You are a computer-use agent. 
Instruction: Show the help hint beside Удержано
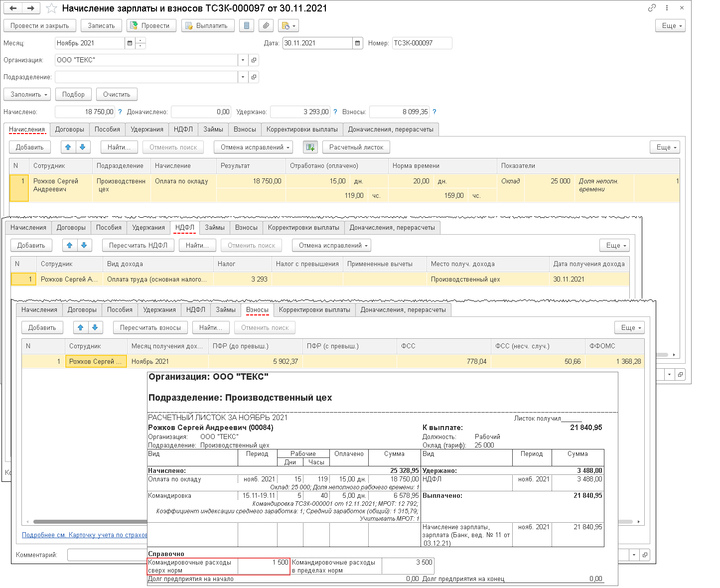pyautogui.click(x=335, y=112)
